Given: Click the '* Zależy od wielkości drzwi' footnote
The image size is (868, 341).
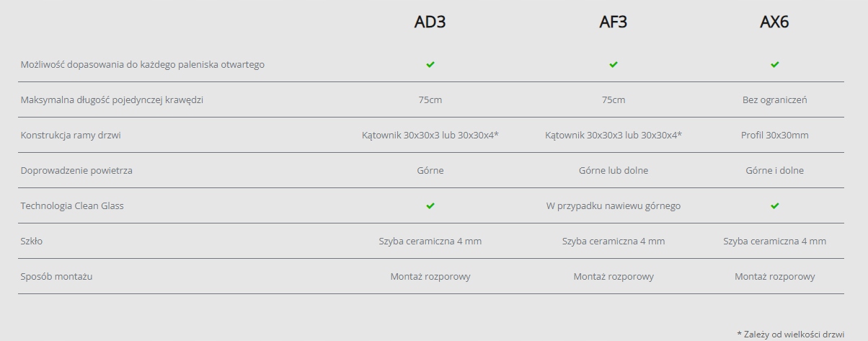Looking at the screenshot, I should [x=790, y=334].
